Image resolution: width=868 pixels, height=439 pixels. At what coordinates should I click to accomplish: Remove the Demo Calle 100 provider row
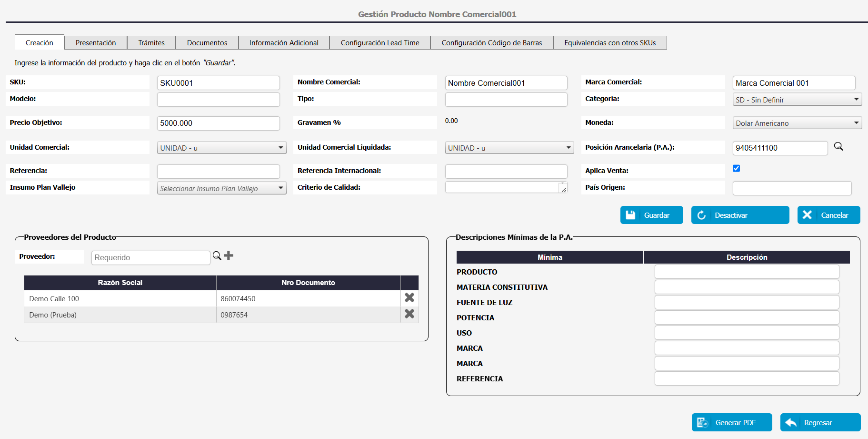click(x=409, y=298)
